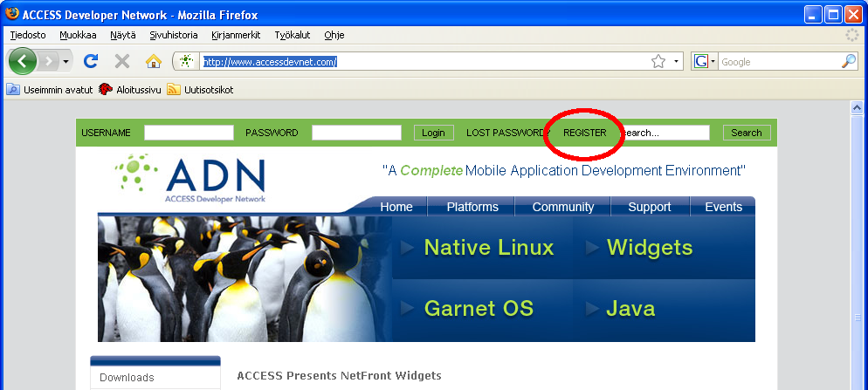Viewport: 868px width, 390px height.
Task: Open the back/forward history dropdown arrow
Action: point(65,61)
